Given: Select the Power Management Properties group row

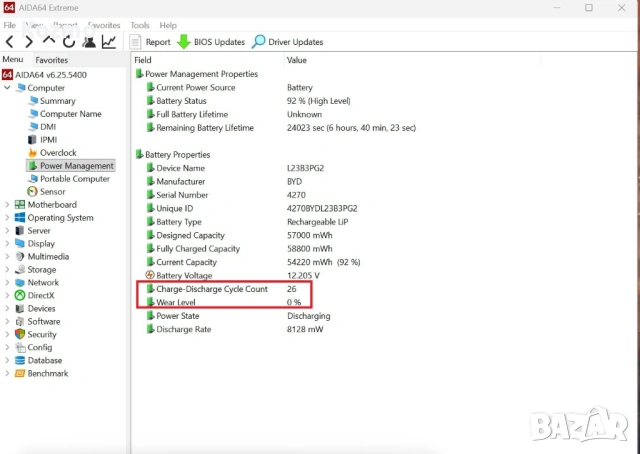Looking at the screenshot, I should 196,74.
